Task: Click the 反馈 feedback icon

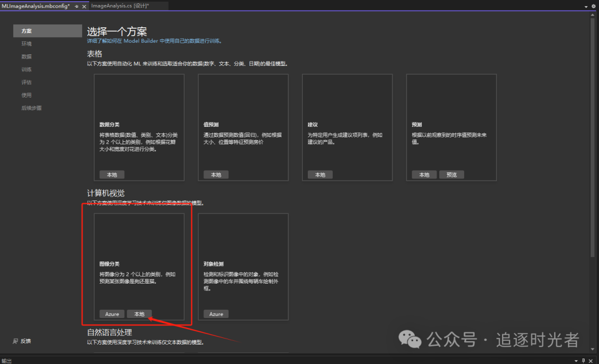Action: [x=16, y=341]
